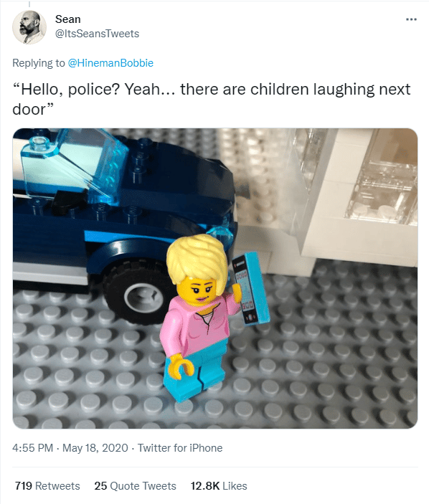
Task: Open the three-dot more options menu
Action: coord(411,19)
